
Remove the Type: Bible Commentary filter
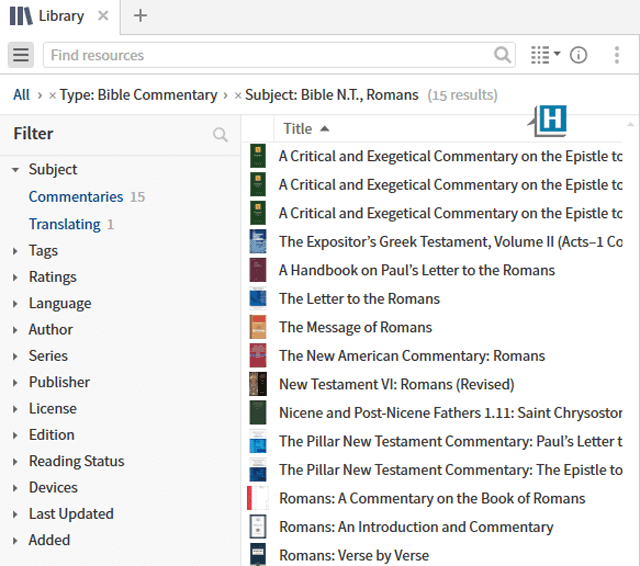tap(52, 95)
